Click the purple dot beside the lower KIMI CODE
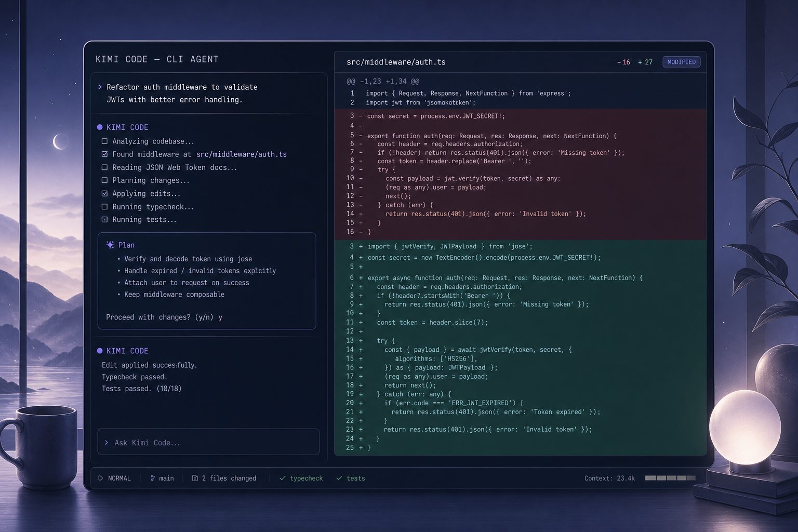 point(100,351)
